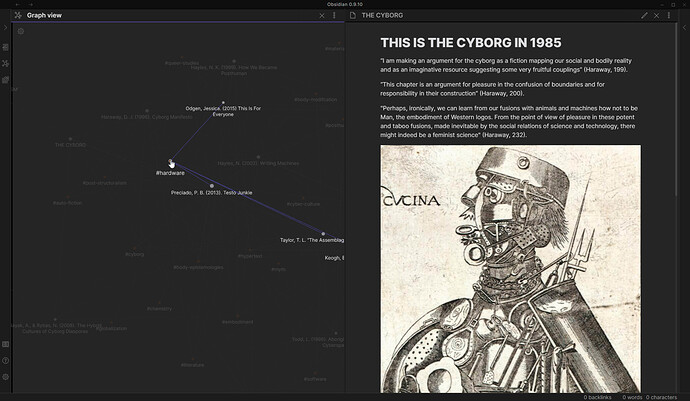690x401 pixels.
Task: Open graph view settings gear
Action: 20,31
